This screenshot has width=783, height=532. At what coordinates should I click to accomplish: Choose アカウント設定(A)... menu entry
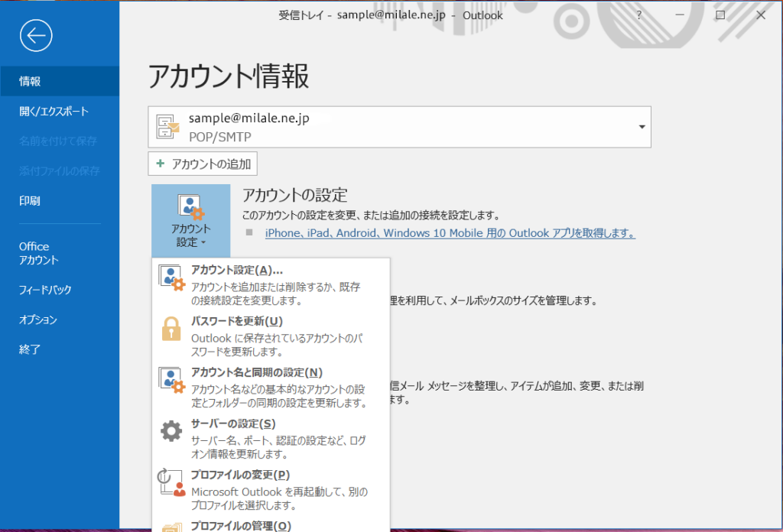click(x=271, y=284)
